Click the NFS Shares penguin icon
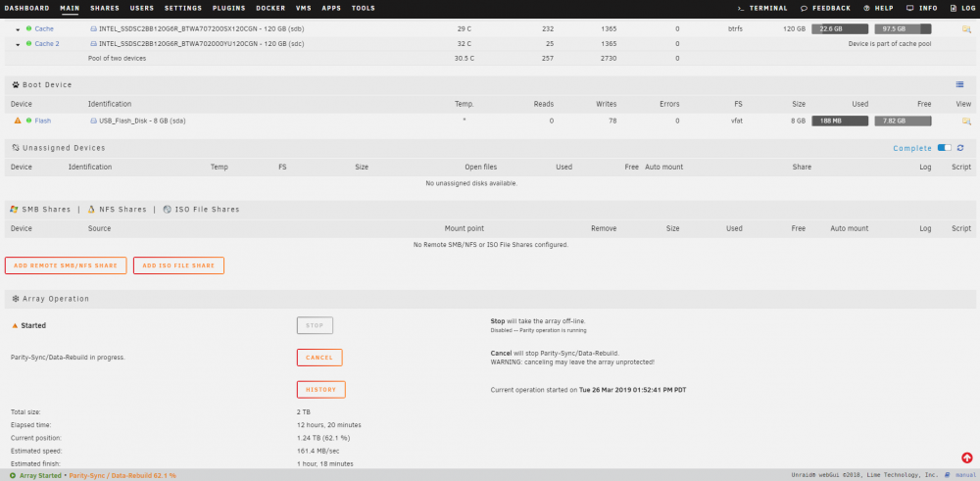The height and width of the screenshot is (481, 980). click(91, 210)
